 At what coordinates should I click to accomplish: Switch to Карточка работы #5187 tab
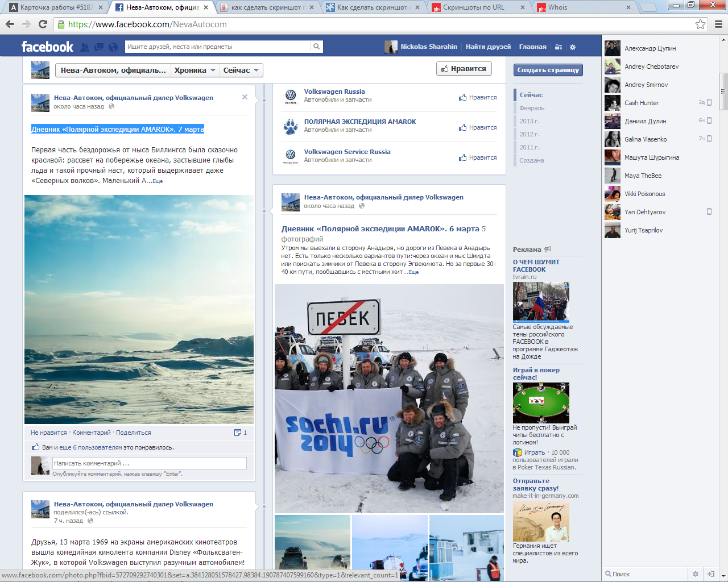pyautogui.click(x=57, y=7)
